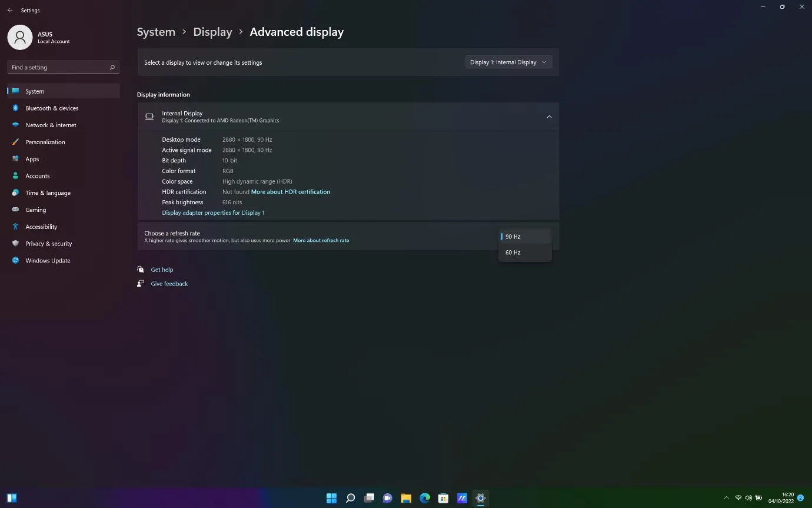812x508 pixels.
Task: Open More about HDR certification link
Action: (x=290, y=192)
